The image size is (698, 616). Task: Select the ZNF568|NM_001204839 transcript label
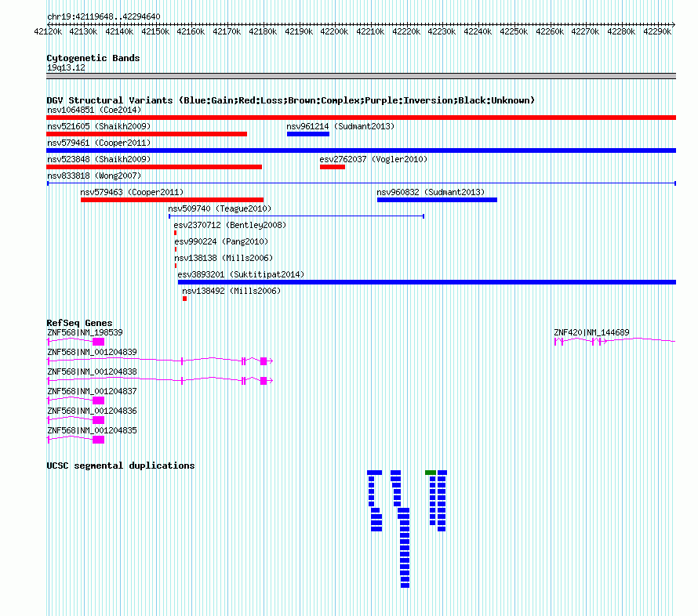(92, 352)
